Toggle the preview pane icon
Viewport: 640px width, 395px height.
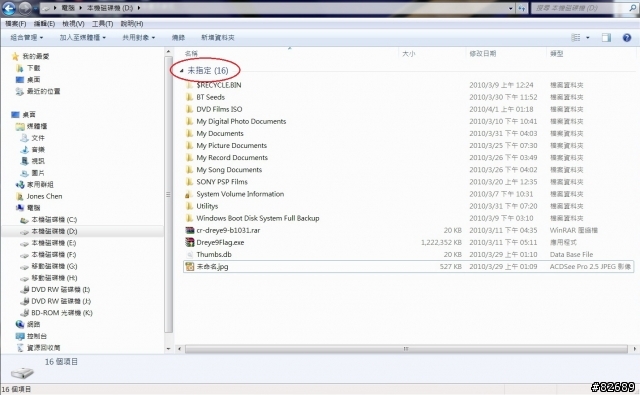click(606, 38)
